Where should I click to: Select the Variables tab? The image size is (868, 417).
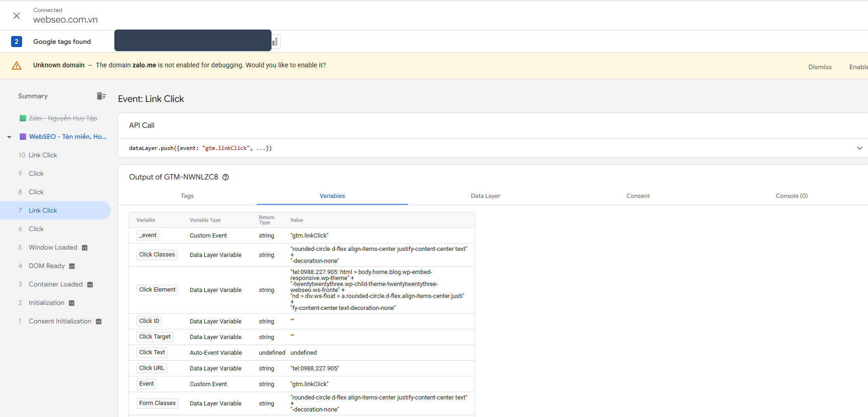(x=332, y=196)
